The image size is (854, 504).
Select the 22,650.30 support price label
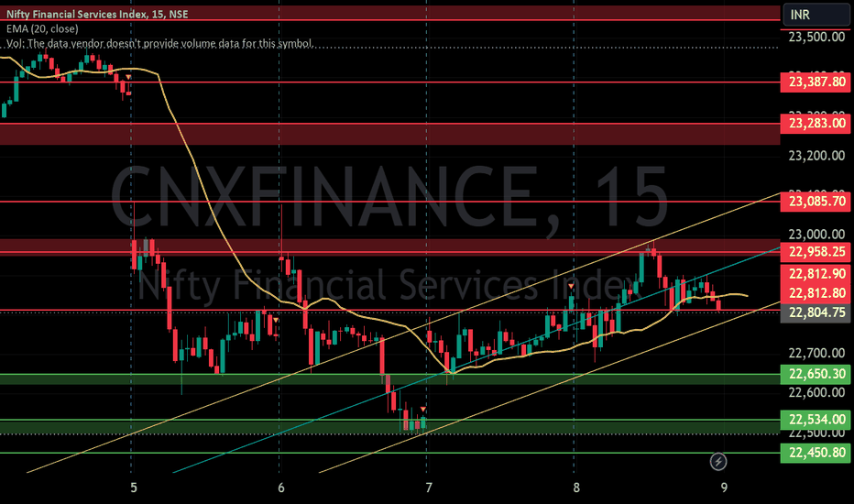click(x=816, y=374)
